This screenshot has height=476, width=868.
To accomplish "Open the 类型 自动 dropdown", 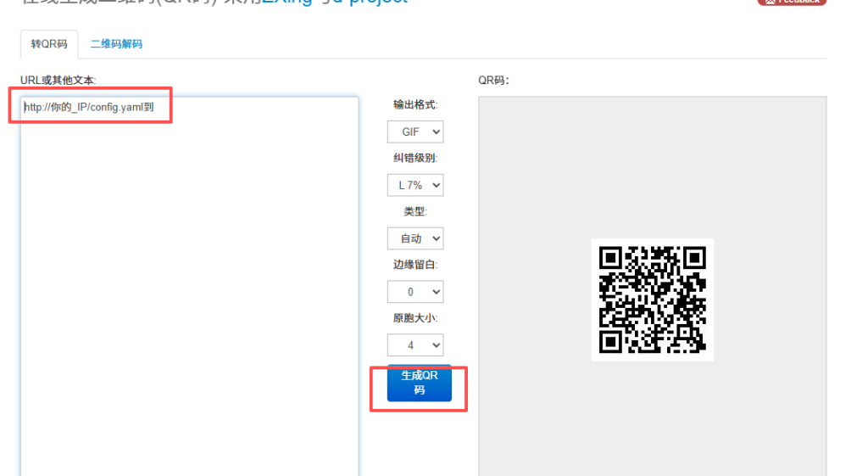I will (415, 238).
